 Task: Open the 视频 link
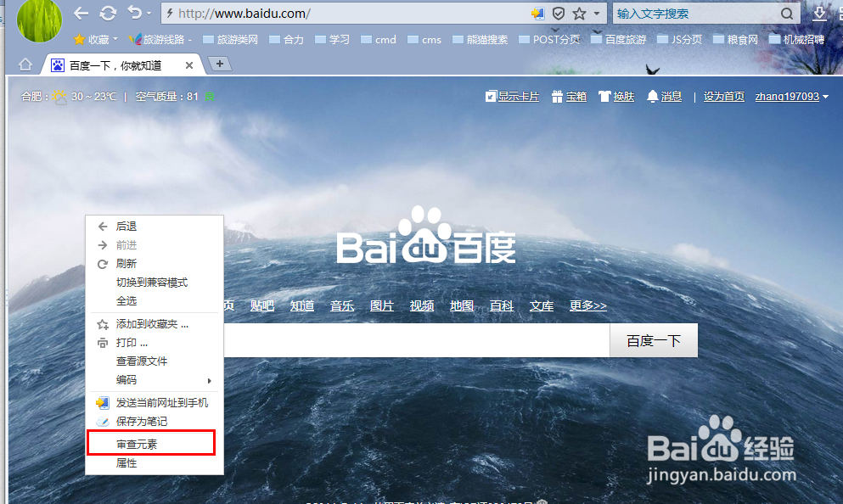(422, 305)
